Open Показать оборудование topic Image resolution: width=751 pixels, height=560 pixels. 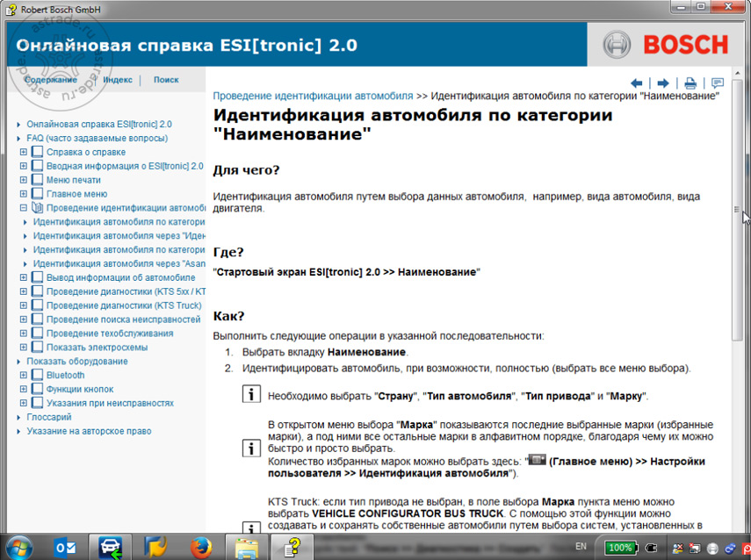pos(77,361)
